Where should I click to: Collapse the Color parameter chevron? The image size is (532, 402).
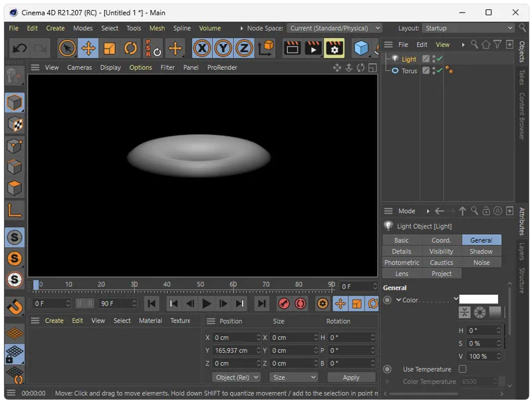coord(398,300)
